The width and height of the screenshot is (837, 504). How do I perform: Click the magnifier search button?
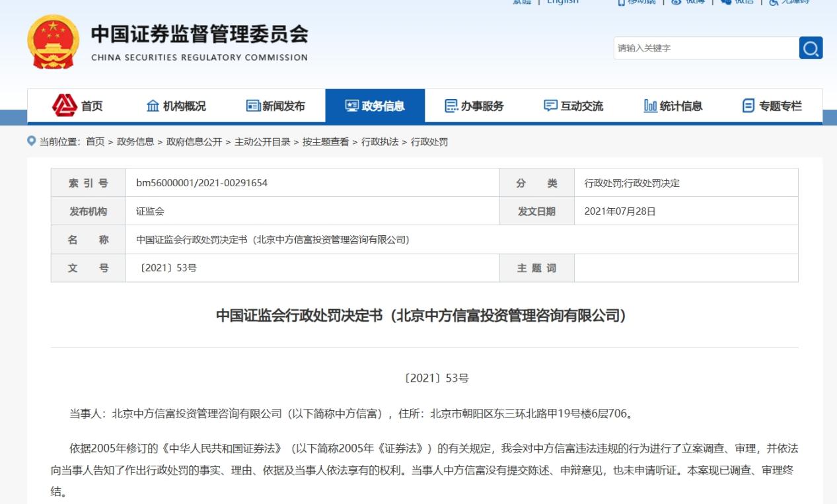tap(811, 48)
